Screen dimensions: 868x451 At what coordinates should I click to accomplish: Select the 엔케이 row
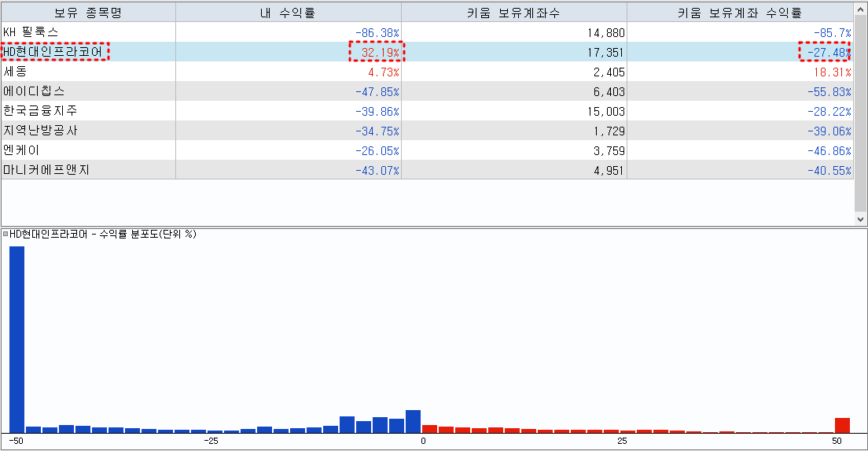point(427,150)
